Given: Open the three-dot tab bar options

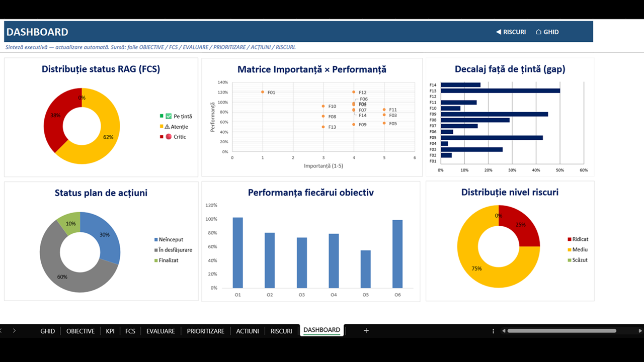Looking at the screenshot, I should tap(493, 331).
